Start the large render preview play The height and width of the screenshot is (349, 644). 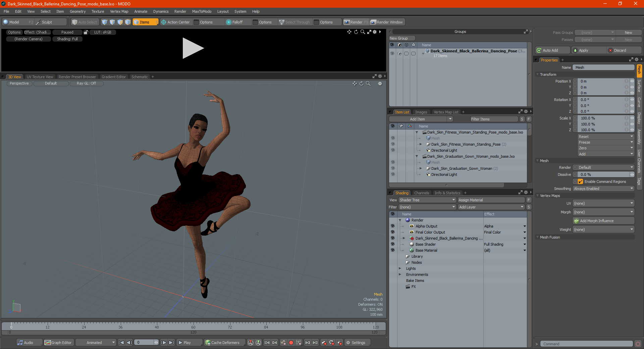click(193, 48)
